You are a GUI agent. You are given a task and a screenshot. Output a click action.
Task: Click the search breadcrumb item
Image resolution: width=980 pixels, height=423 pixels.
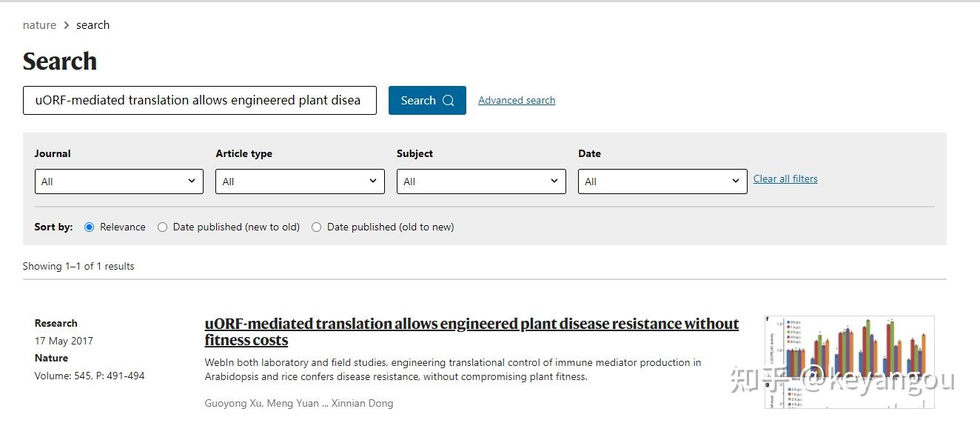point(93,25)
